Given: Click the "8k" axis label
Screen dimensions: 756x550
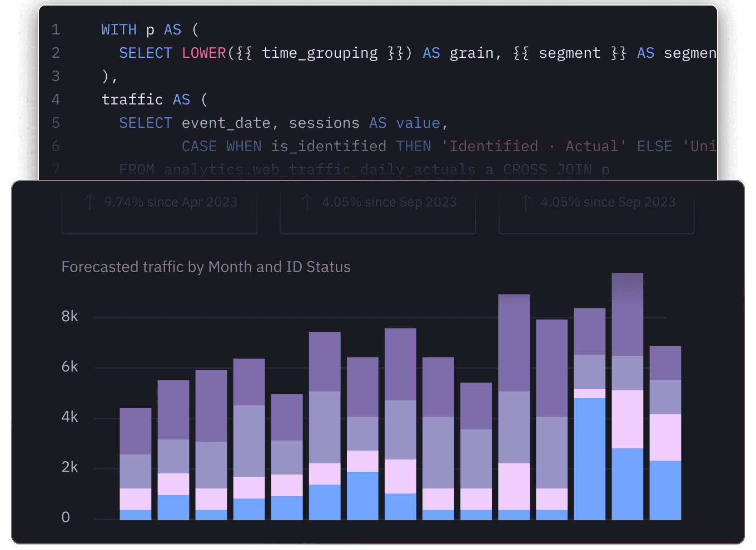Looking at the screenshot, I should (x=69, y=316).
